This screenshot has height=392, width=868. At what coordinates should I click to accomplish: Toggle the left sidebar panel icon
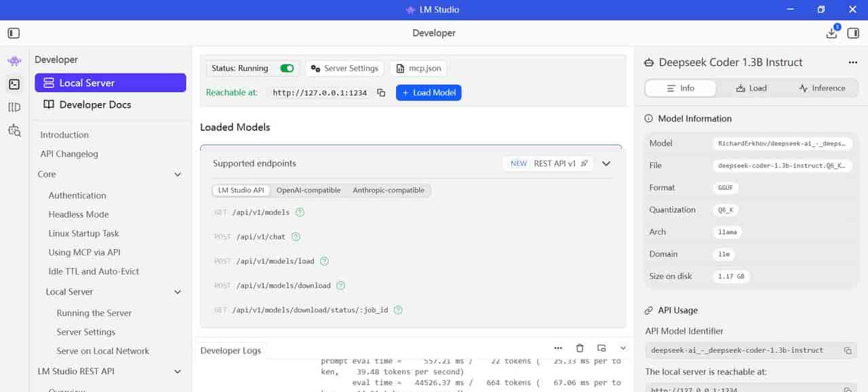click(14, 33)
